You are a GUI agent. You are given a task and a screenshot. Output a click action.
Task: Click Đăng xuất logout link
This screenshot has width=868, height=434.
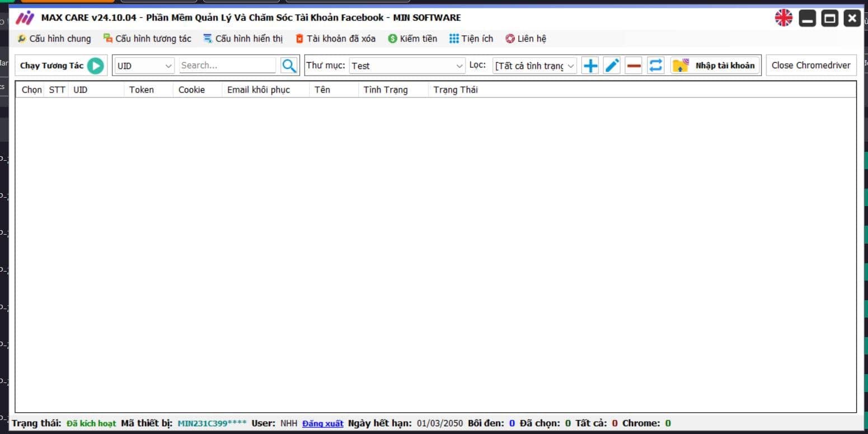(x=323, y=423)
